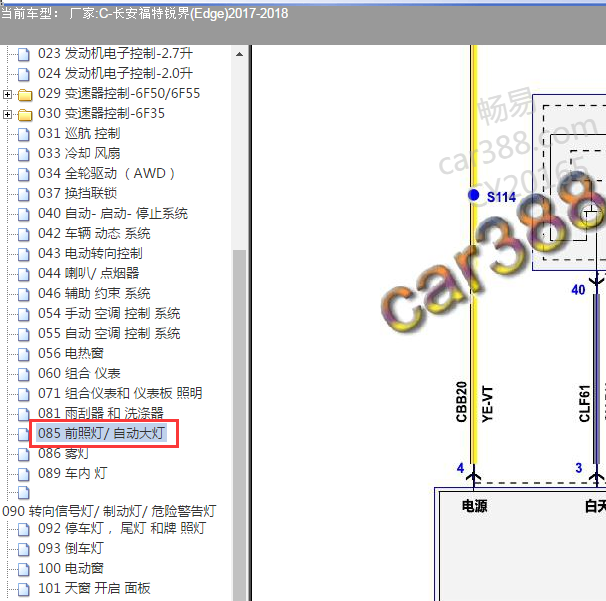Screen dimensions: 606x601
Task: Open 044 喇叭/点烟器 entry
Action: click(89, 273)
